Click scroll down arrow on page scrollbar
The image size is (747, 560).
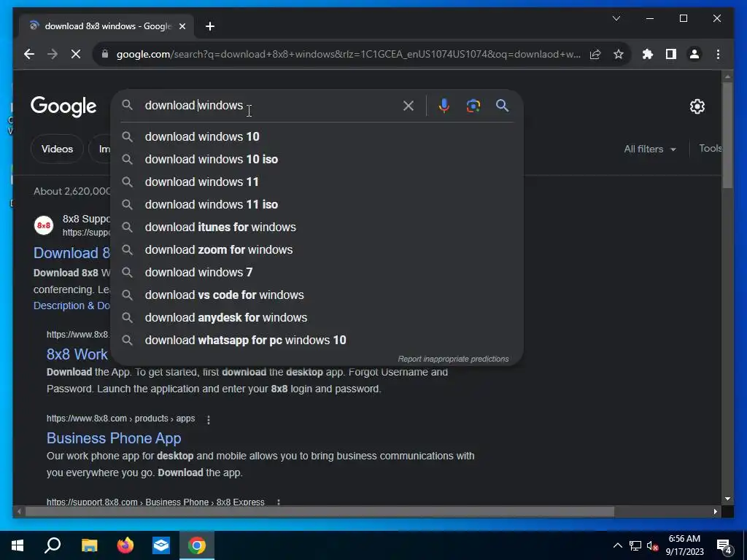coord(727,499)
